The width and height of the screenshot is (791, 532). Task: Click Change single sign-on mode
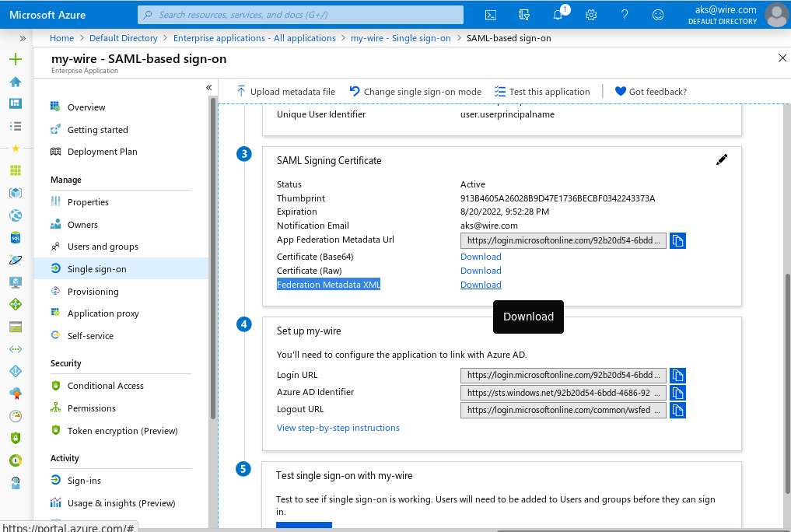415,91
